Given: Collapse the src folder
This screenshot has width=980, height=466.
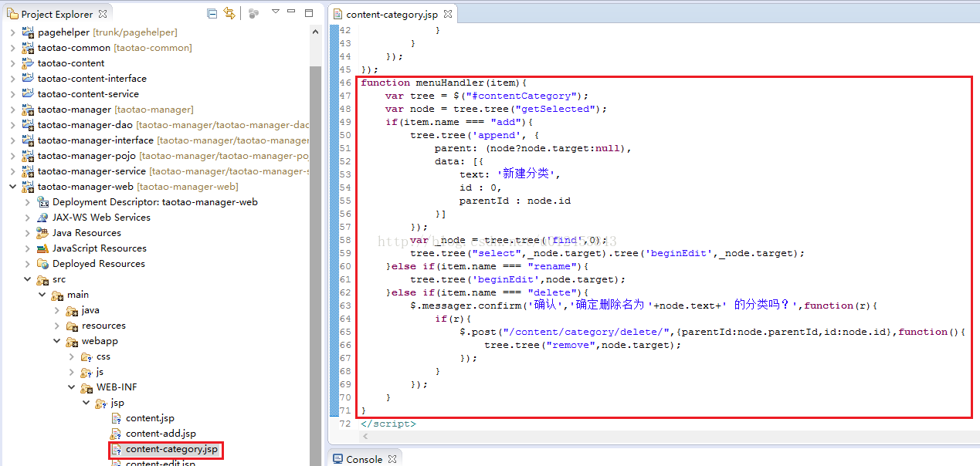Looking at the screenshot, I should [x=28, y=279].
